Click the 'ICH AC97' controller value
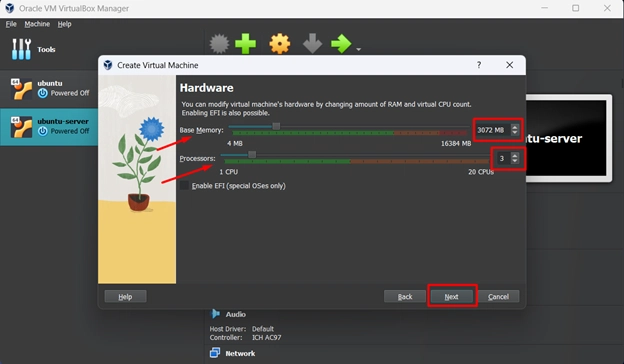The width and height of the screenshot is (624, 364). click(x=266, y=337)
